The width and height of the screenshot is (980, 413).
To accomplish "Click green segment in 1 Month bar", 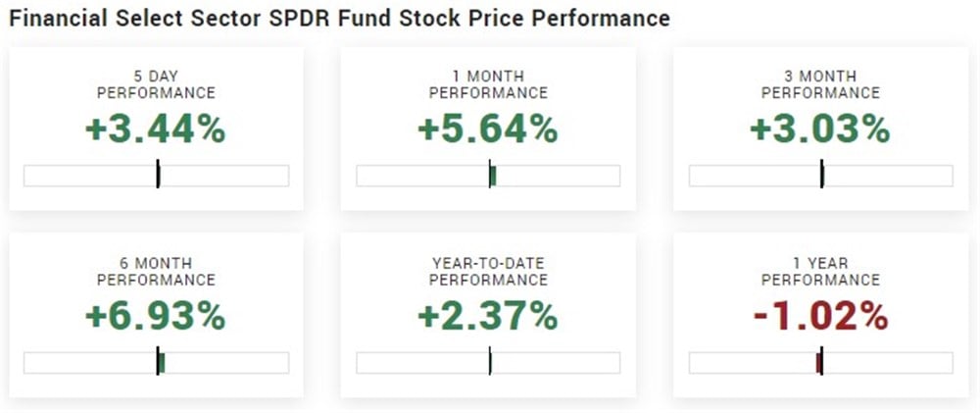I will point(493,176).
